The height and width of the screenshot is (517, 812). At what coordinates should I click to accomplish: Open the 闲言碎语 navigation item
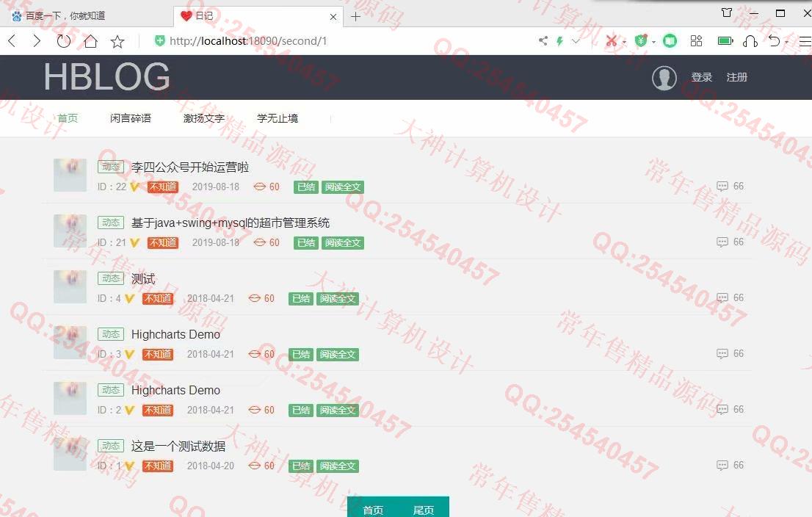coord(131,118)
